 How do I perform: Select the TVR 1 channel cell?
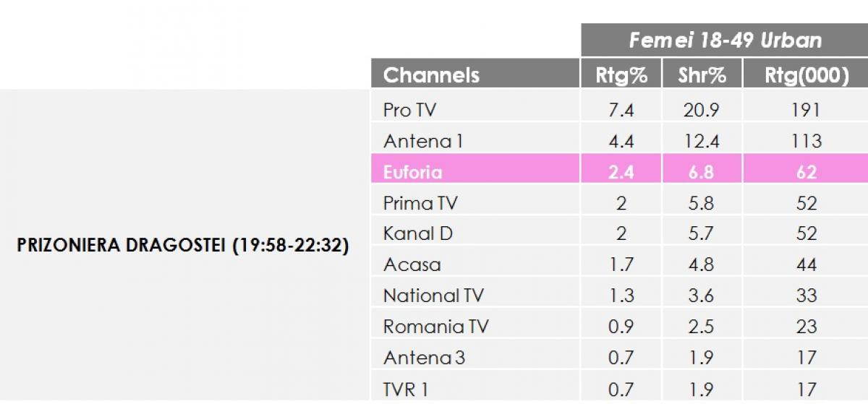(x=406, y=389)
